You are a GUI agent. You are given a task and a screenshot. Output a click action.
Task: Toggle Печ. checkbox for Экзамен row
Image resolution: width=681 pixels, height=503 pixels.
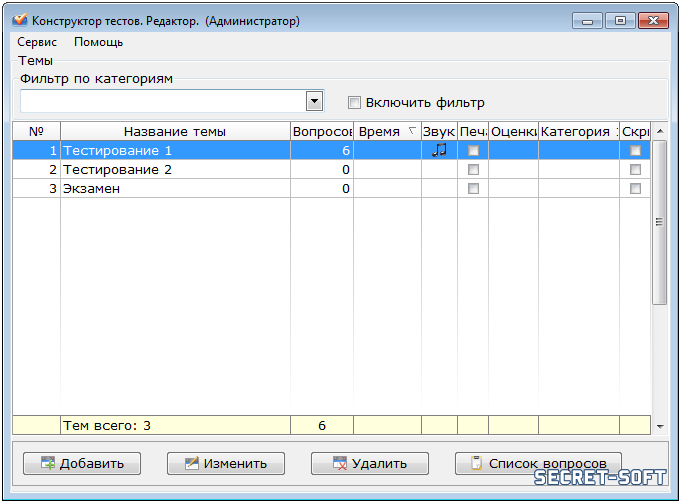pos(474,188)
